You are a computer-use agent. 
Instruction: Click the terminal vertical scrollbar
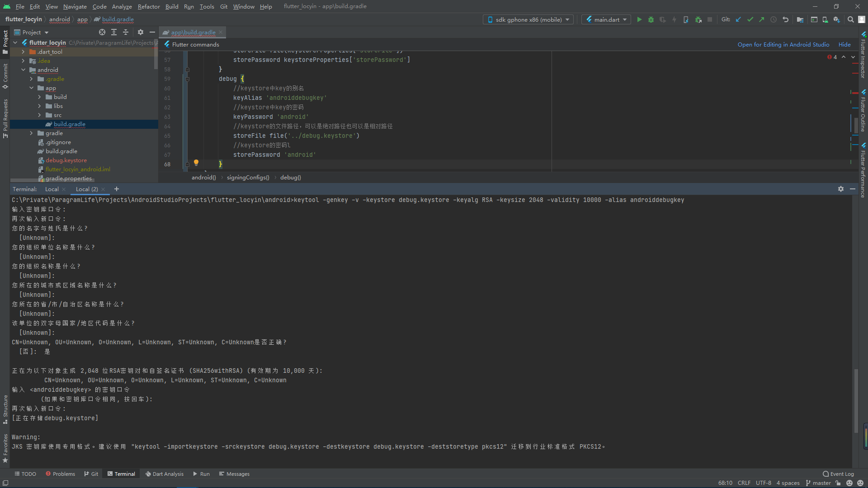856,400
